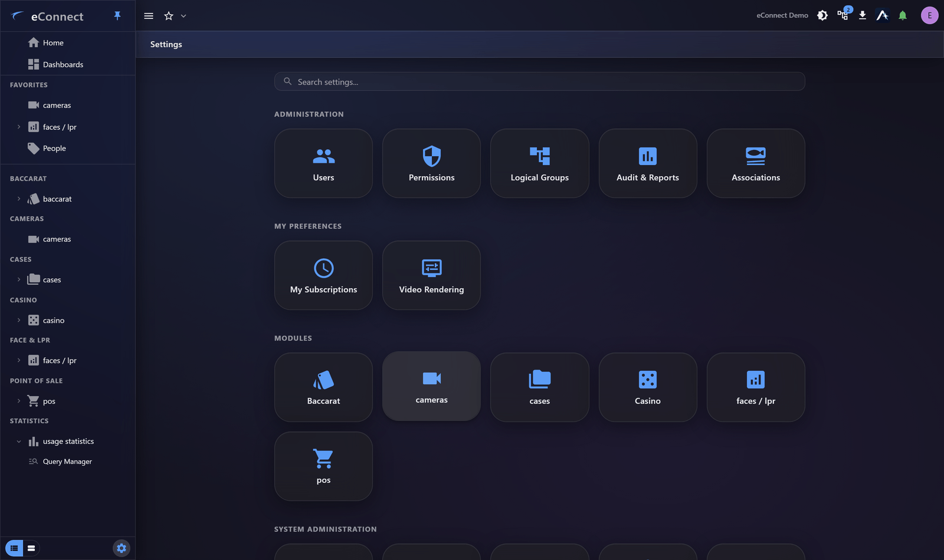This screenshot has width=944, height=560.
Task: Open My Subscriptions preferences card
Action: (323, 275)
